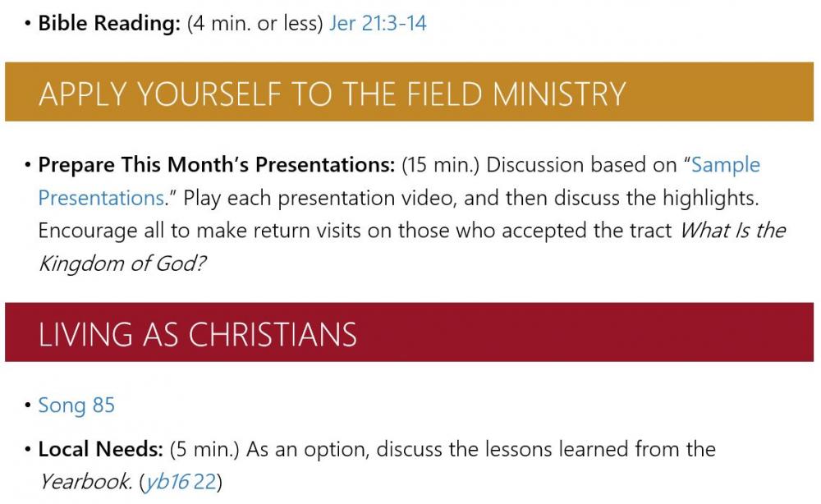This screenshot has height=504, width=821.
Task: Click the bullet point before Bible Reading
Action: click(x=29, y=23)
